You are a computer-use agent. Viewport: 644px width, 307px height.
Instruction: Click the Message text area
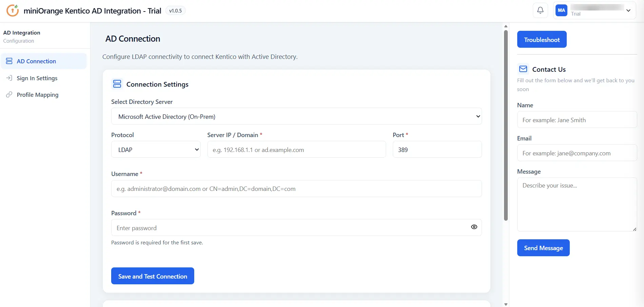pyautogui.click(x=577, y=204)
